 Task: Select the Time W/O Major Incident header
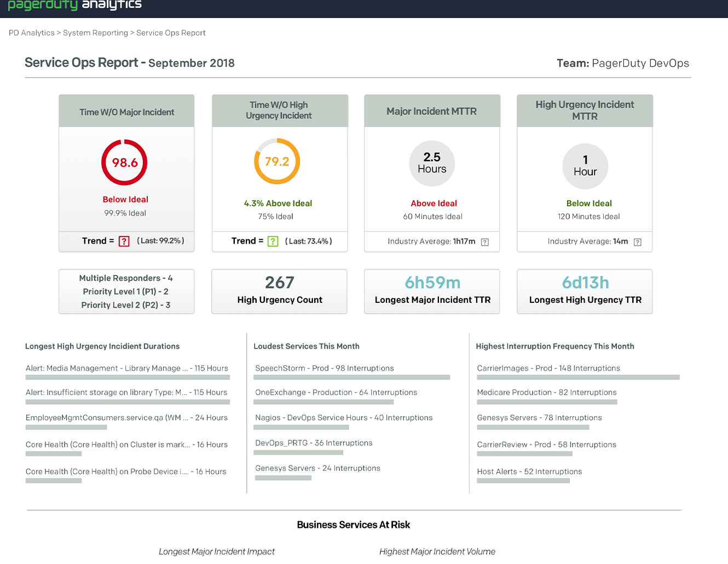tap(126, 112)
